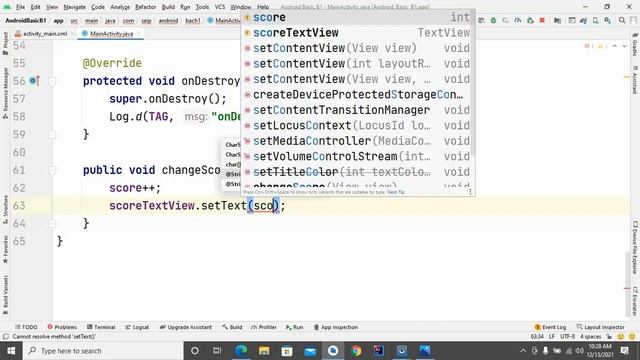The image size is (640, 360).
Task: Click the editor vertical scrollbar thumb
Action: [x=628, y=284]
